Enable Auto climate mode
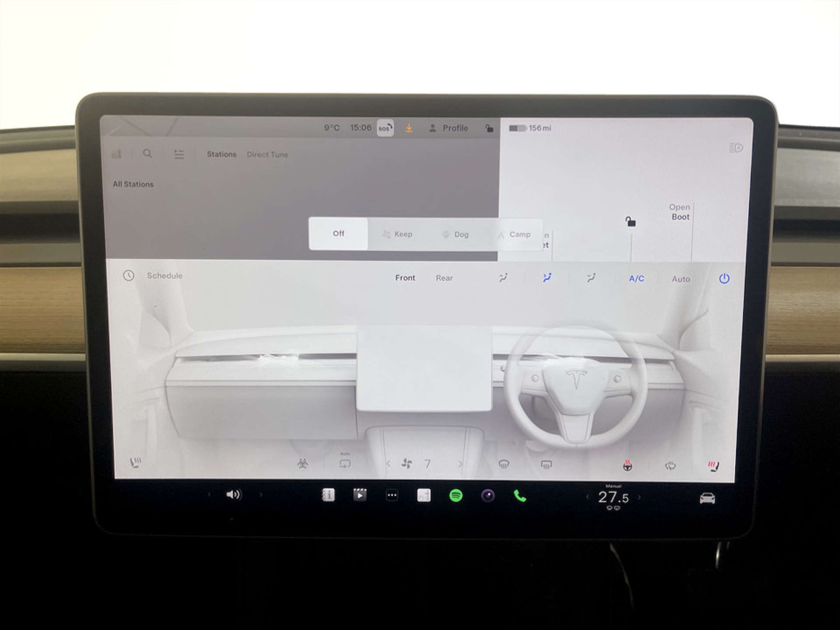Viewport: 840px width, 630px height. tap(680, 278)
